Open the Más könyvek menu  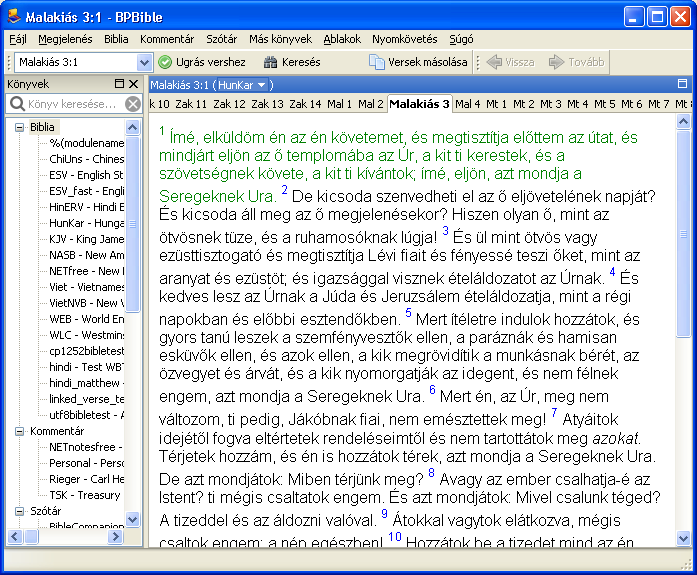pyautogui.click(x=280, y=40)
